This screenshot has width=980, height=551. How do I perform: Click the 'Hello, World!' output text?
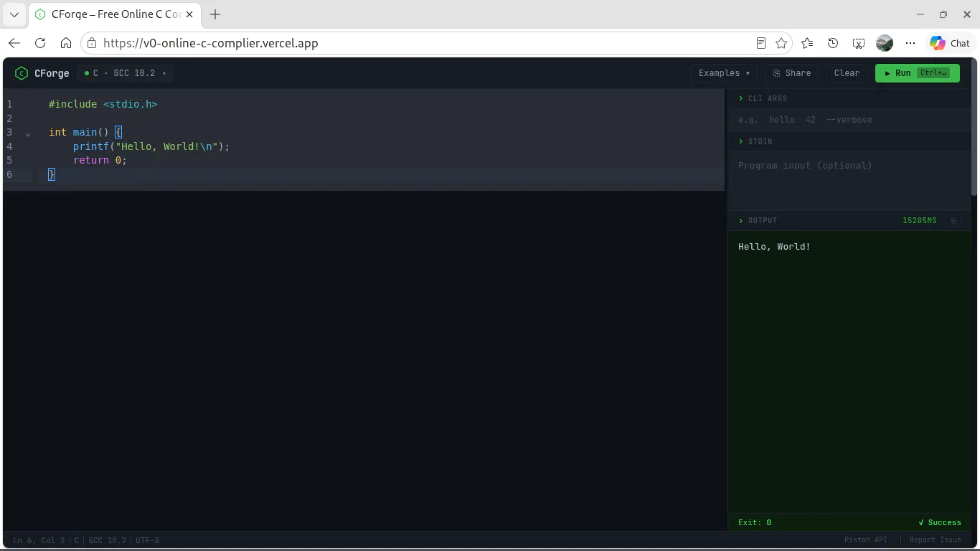coord(774,247)
